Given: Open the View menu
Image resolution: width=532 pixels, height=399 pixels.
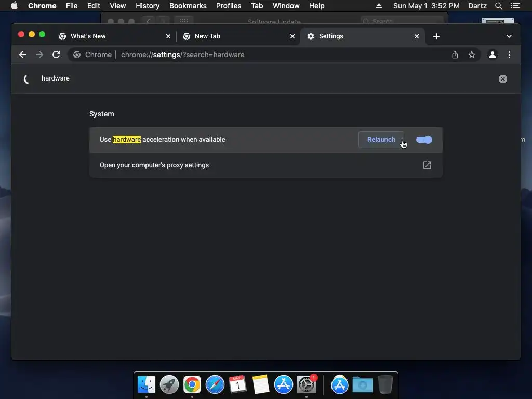Looking at the screenshot, I should click(x=118, y=6).
